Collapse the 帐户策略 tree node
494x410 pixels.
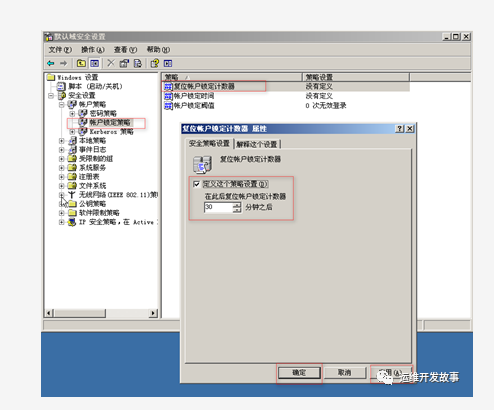click(x=61, y=105)
